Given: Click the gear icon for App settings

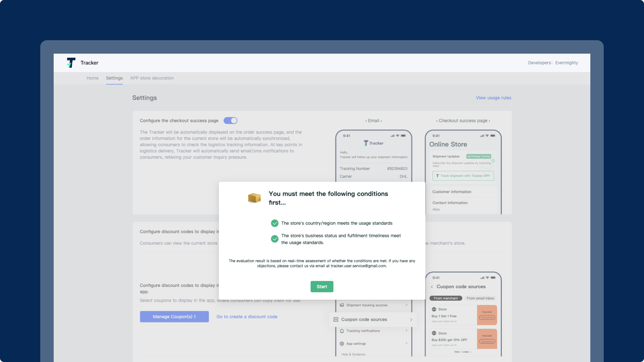Looking at the screenshot, I should 342,344.
